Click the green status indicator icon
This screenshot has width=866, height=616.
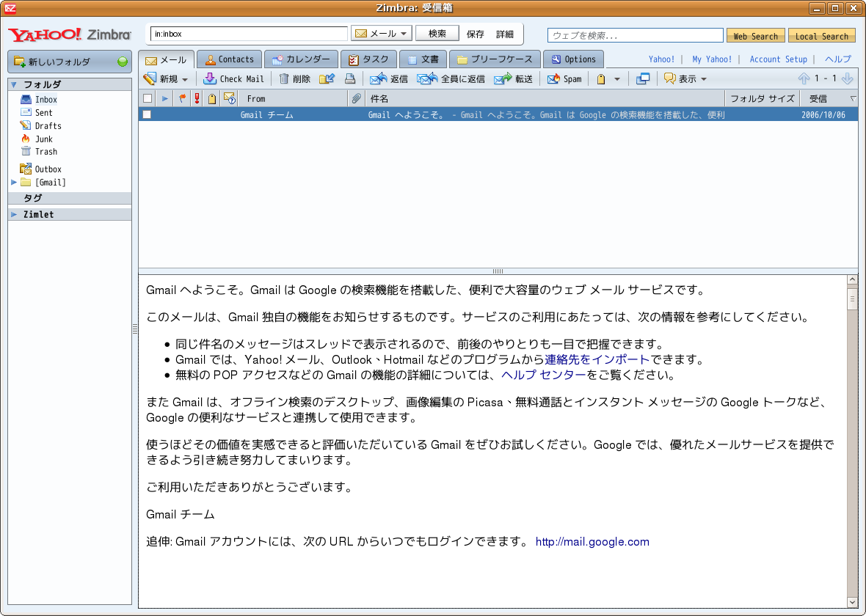[x=123, y=62]
